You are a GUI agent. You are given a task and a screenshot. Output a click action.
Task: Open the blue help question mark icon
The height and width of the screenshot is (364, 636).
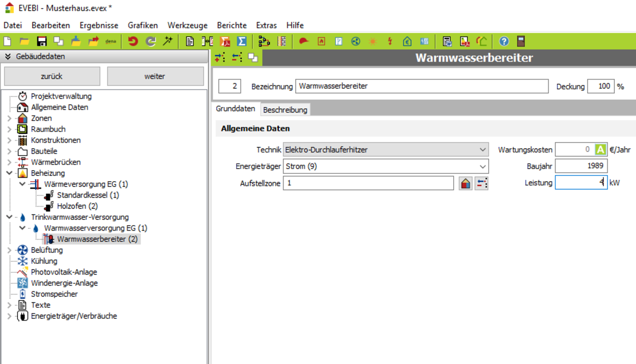[504, 41]
